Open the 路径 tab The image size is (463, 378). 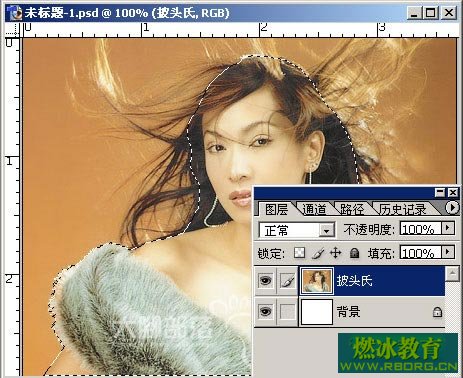[352, 210]
